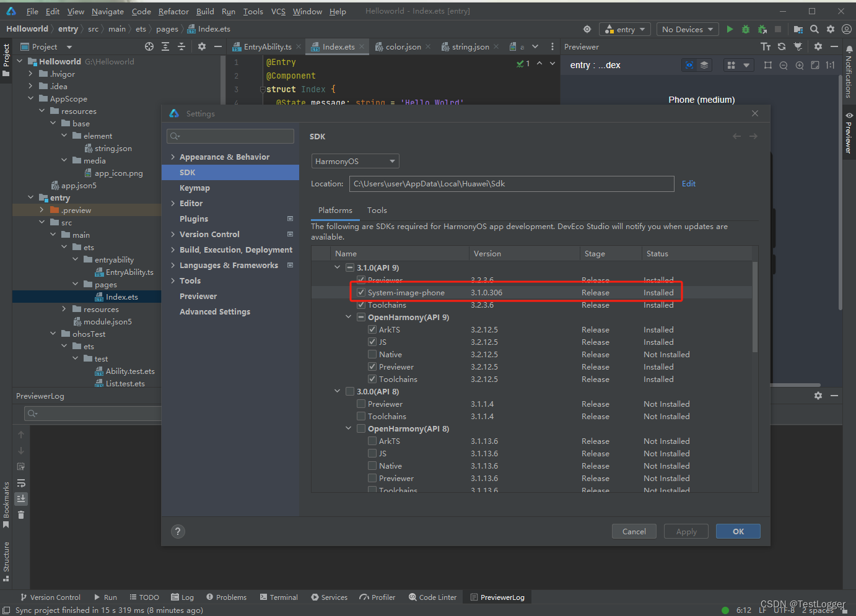Click the trash clear-log icon

pyautogui.click(x=21, y=514)
